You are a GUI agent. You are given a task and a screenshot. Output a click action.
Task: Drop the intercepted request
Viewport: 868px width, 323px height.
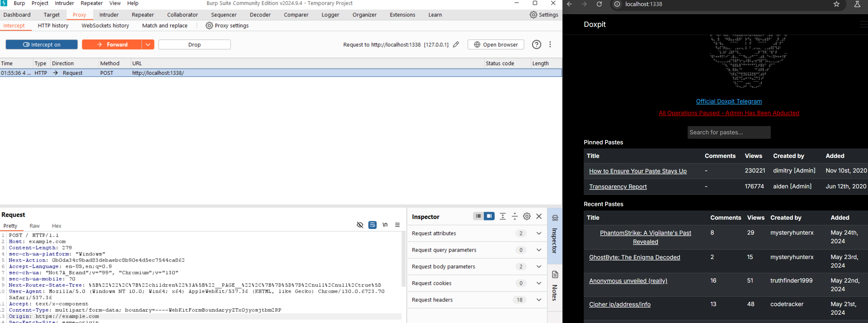pyautogui.click(x=194, y=44)
